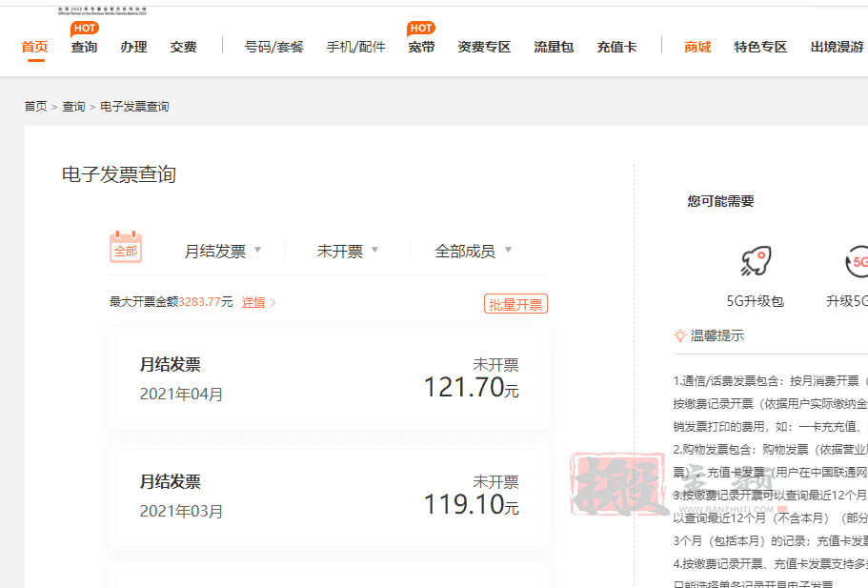Click the Olympic partner logo at top

click(102, 10)
